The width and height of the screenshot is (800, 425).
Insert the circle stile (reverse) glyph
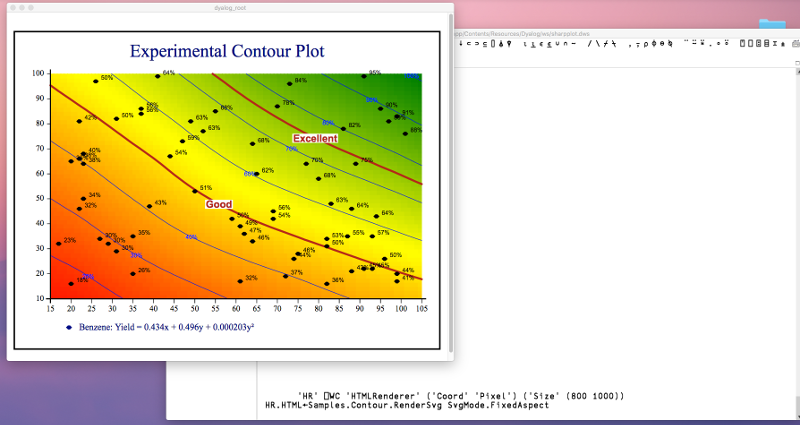click(654, 44)
